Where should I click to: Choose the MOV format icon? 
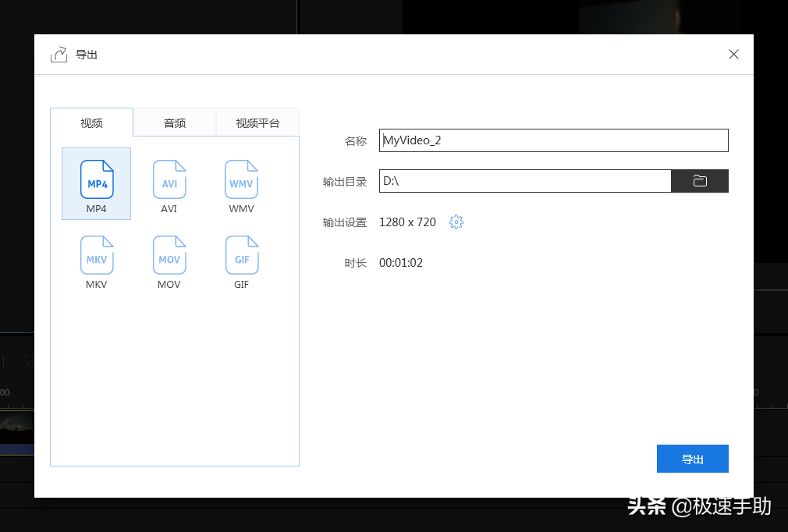[x=169, y=255]
